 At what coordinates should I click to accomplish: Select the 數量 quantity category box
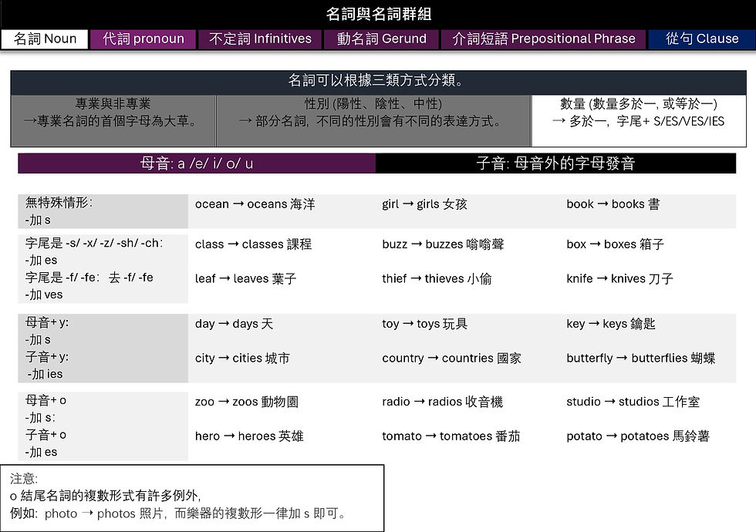coord(639,120)
